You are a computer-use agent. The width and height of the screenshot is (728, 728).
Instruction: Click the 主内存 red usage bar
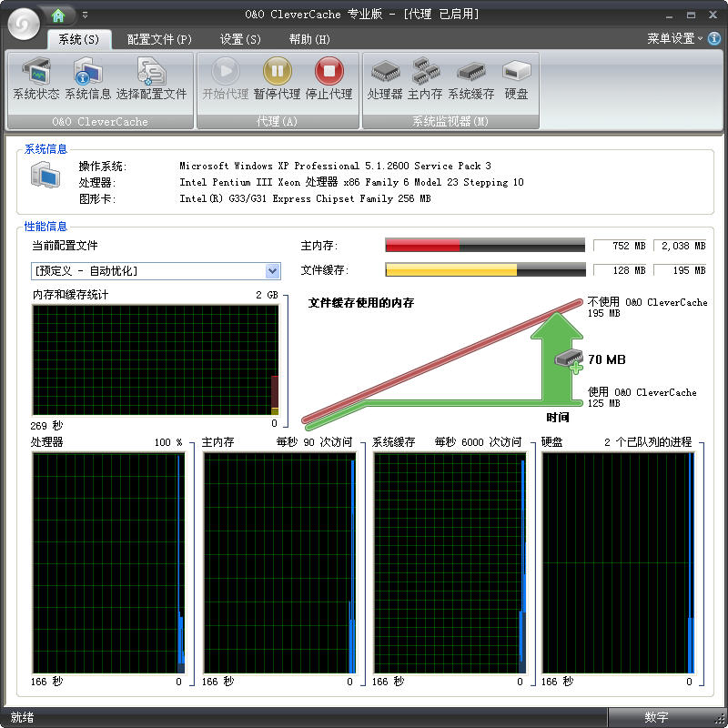[x=423, y=246]
